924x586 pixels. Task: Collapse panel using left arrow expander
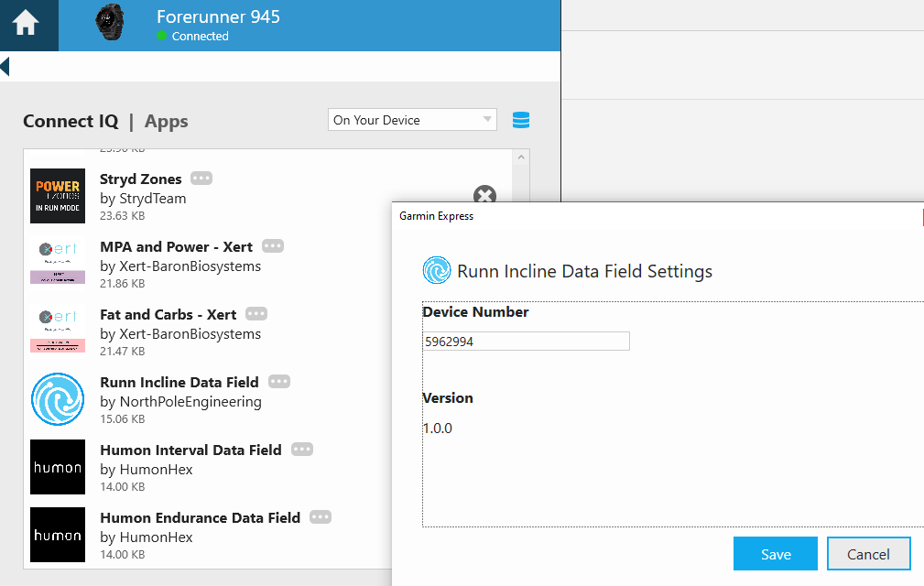click(x=5, y=66)
